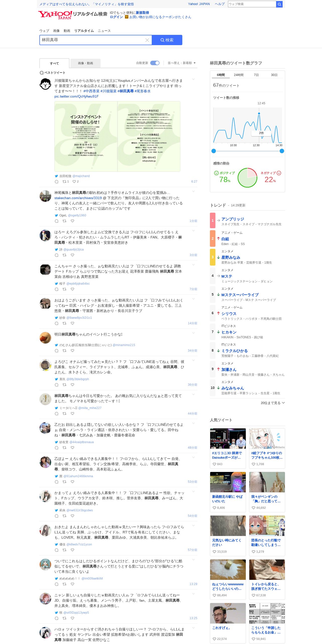Reply to the tweet by 紗友里 @44oaiptbsrxaua
Screen dimensions: 322x644
point(56,448)
